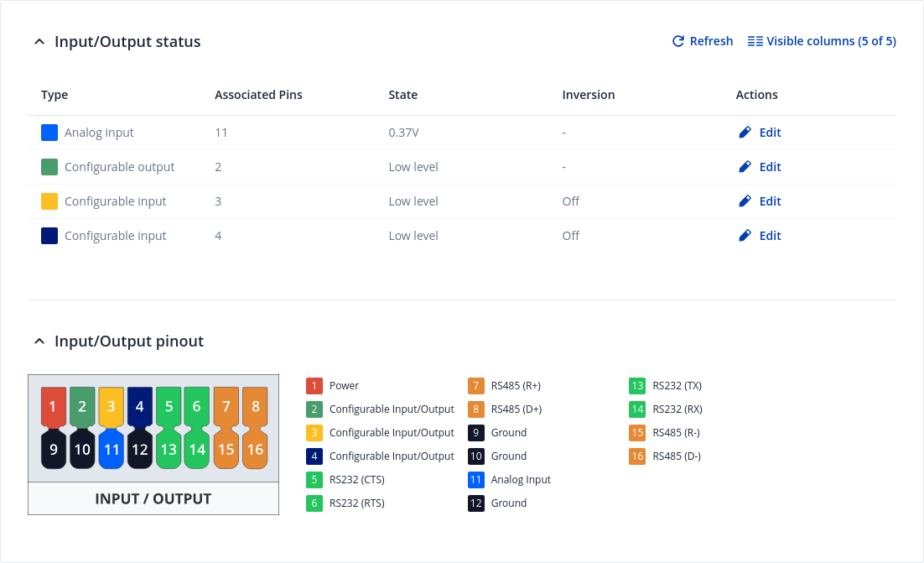Click pencil icon for pin 4 input
This screenshot has width=924, height=563.
745,236
